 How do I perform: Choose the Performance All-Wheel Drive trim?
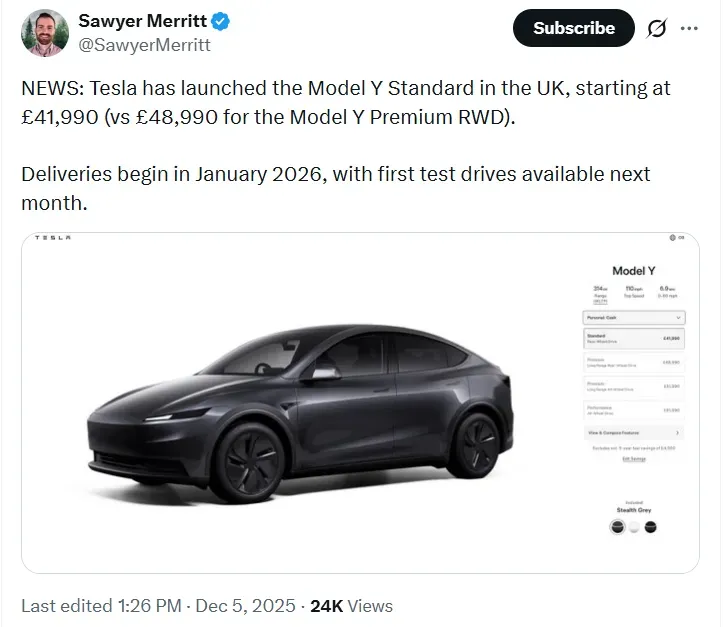pyautogui.click(x=632, y=408)
